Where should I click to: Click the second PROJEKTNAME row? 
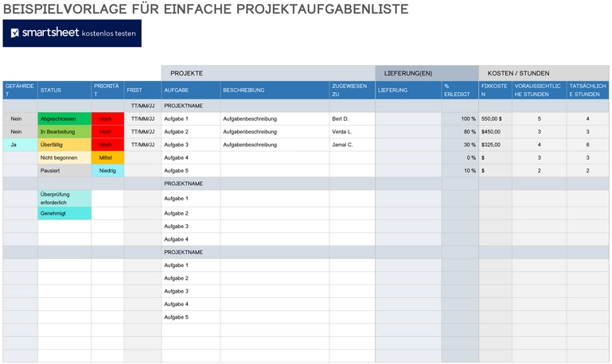coord(306,184)
